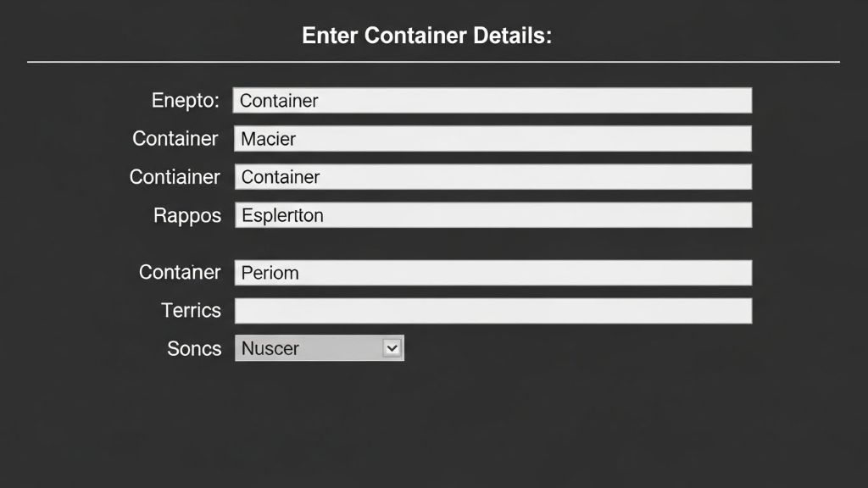Screen dimensions: 868x488
Task: Open the Soncs dropdown arrow
Action: coord(391,348)
